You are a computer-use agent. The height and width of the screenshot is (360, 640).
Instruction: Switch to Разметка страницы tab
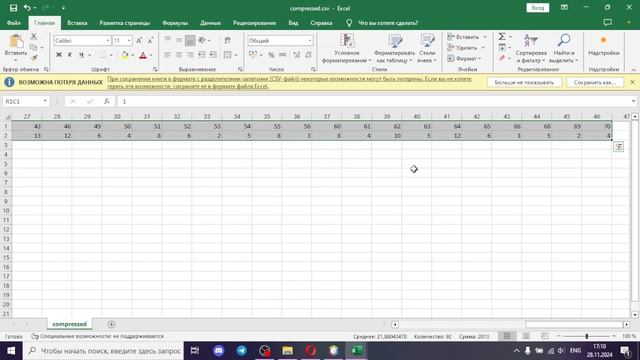pyautogui.click(x=124, y=23)
